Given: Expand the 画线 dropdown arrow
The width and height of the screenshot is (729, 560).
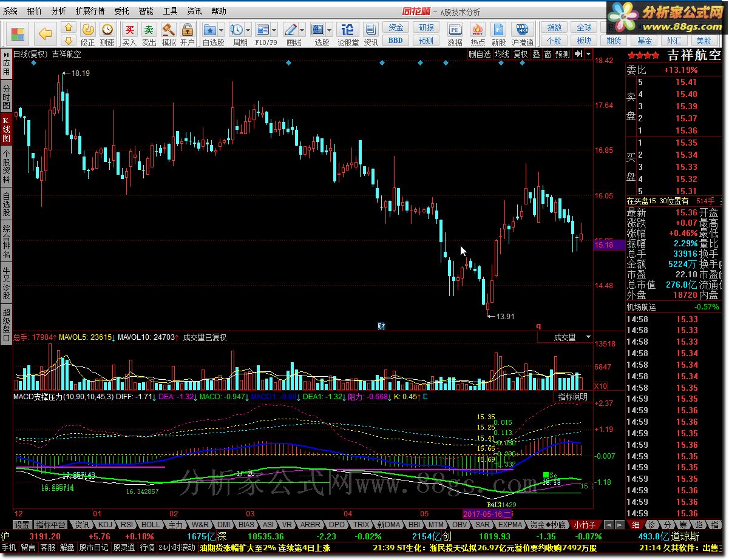Looking at the screenshot, I should 303,29.
